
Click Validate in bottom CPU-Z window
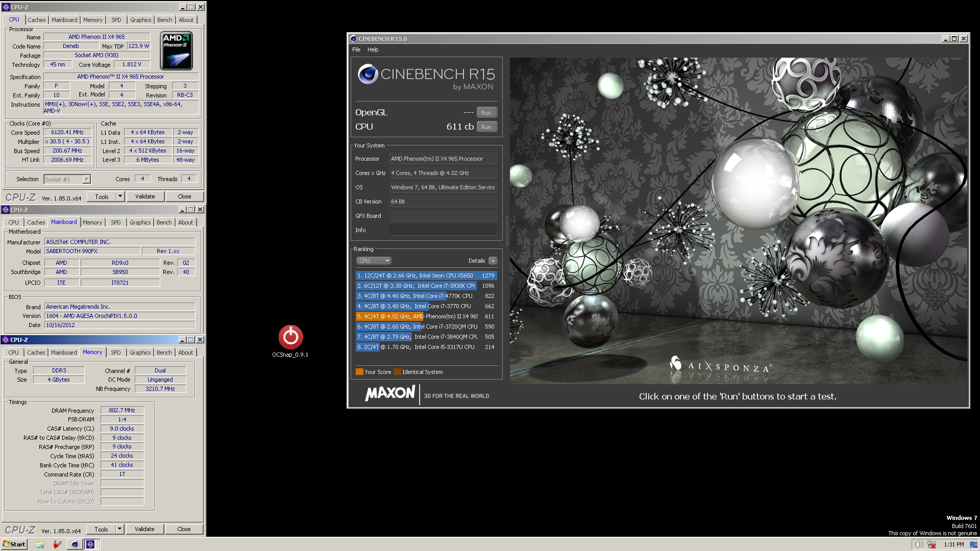pos(144,529)
